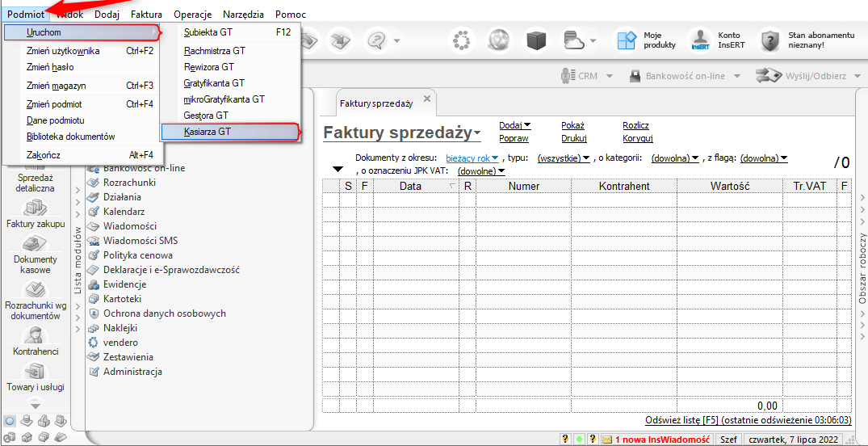Viewport: 868px width, 446px height.
Task: Choose Zakończ to exit the program
Action: (82, 154)
